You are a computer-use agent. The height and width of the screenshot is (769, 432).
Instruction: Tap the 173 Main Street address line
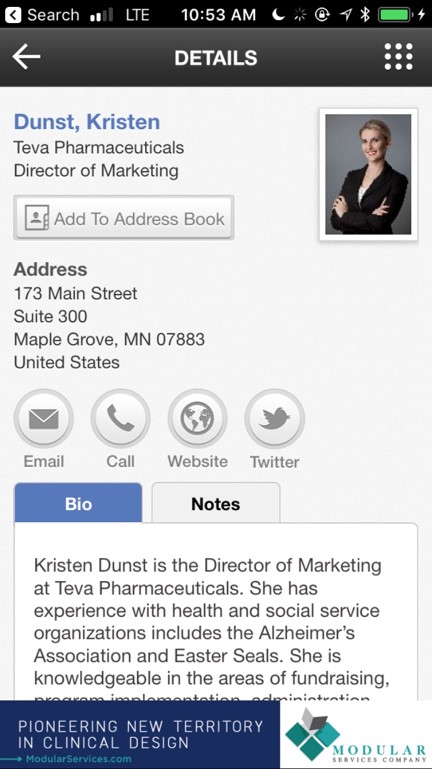[76, 293]
